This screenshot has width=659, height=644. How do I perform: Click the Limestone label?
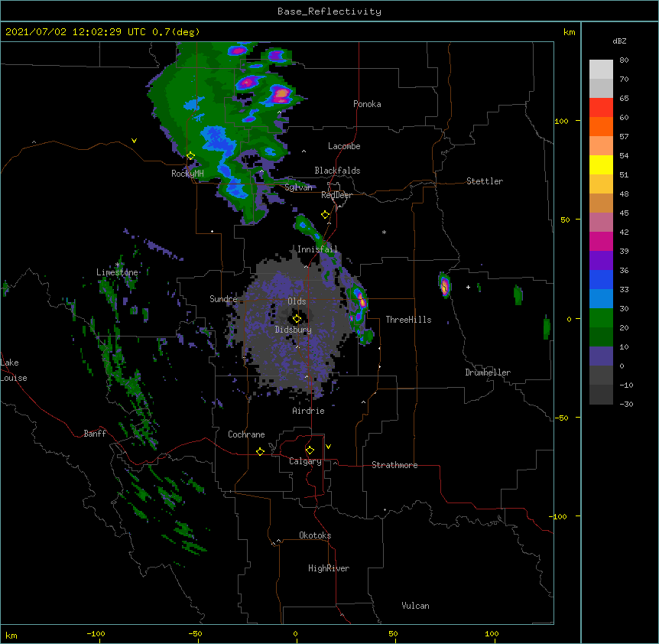click(x=117, y=272)
